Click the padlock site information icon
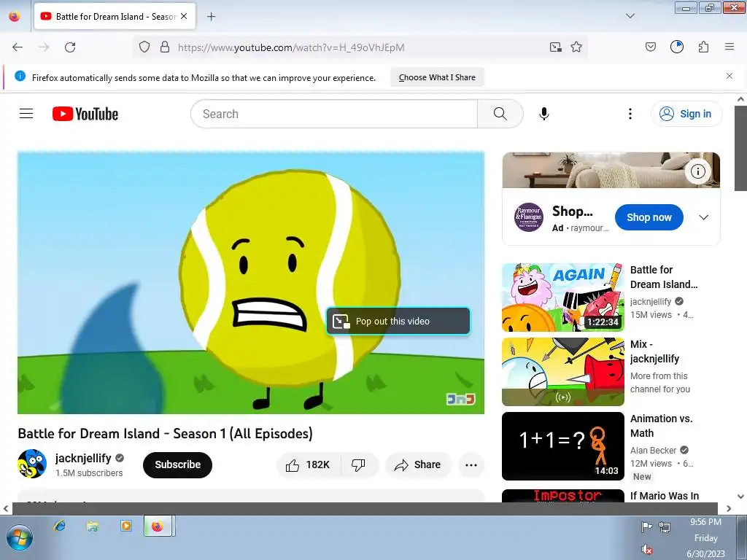 click(x=165, y=47)
